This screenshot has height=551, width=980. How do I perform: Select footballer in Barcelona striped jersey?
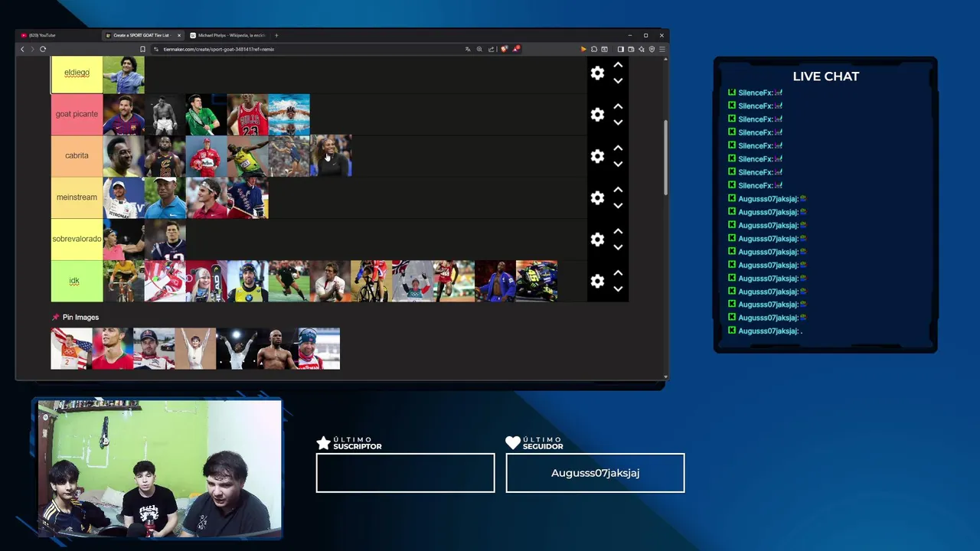tap(123, 114)
